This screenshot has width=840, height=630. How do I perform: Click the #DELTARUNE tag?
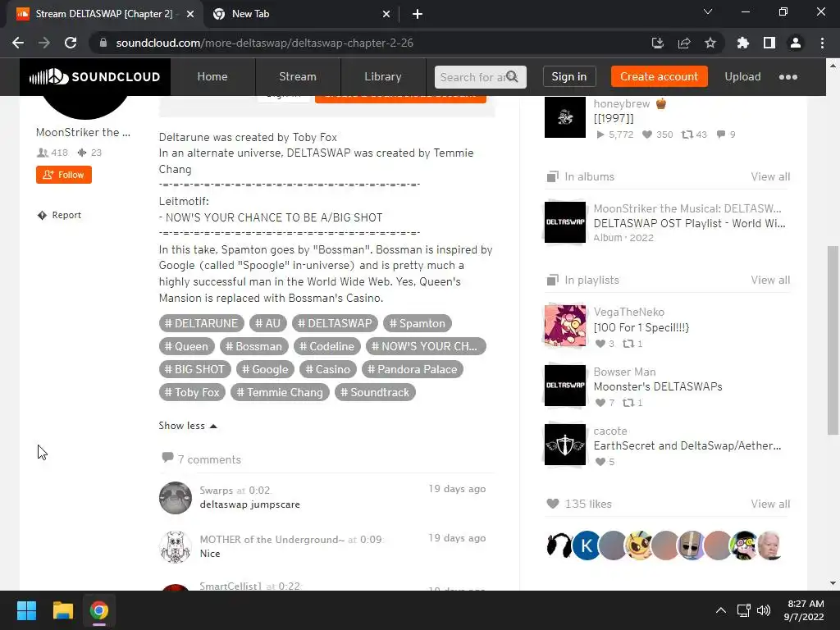(x=202, y=323)
